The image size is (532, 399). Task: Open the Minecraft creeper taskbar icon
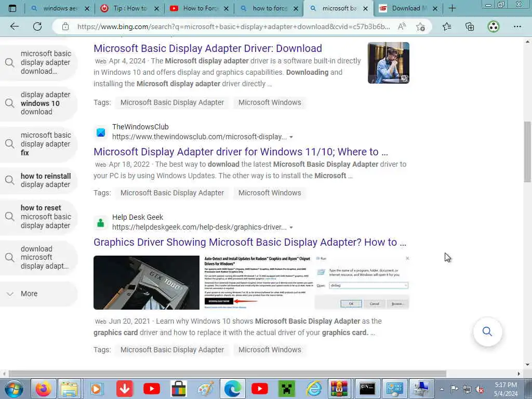[286, 389]
